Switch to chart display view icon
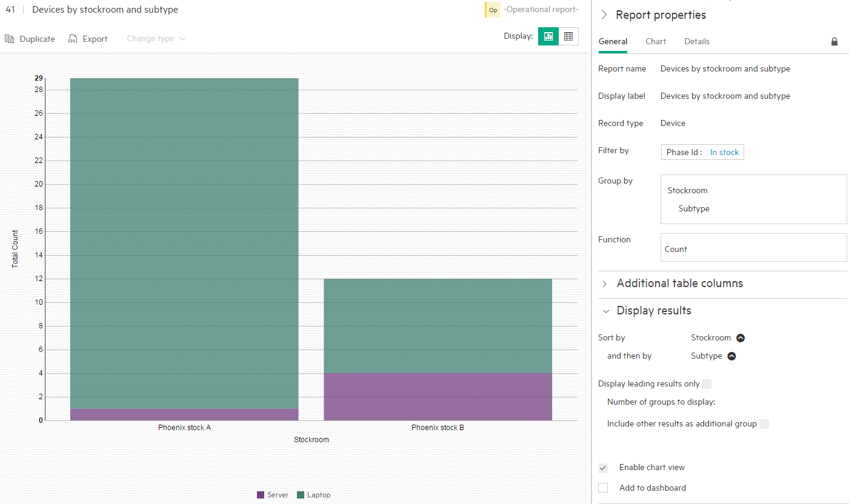The height and width of the screenshot is (504, 849). click(548, 36)
